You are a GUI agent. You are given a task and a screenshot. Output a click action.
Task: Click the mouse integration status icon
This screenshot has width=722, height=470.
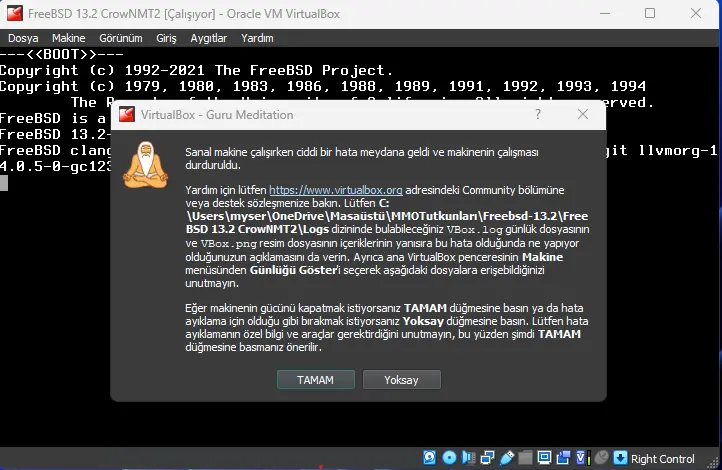point(601,458)
